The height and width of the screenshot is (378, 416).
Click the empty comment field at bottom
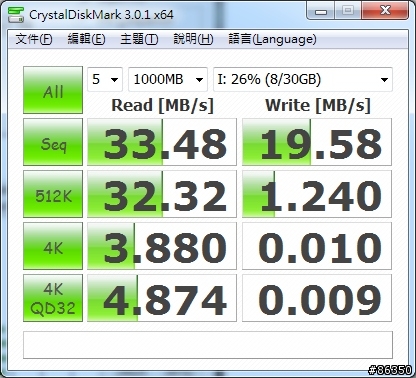pyautogui.click(x=208, y=345)
